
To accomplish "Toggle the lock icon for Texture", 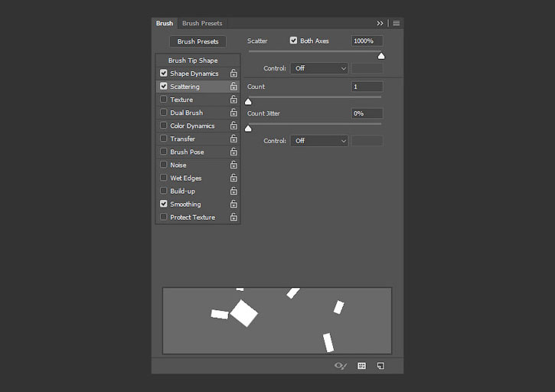I will 233,100.
